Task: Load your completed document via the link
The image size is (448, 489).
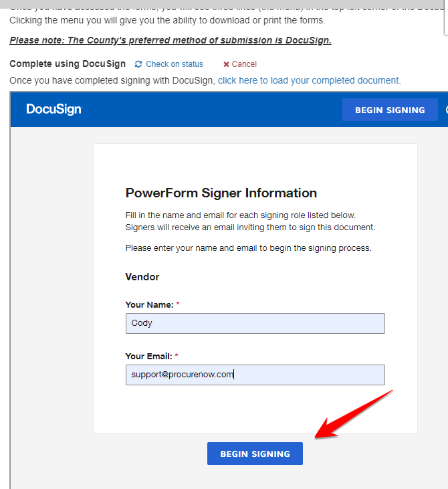Action: pos(309,80)
